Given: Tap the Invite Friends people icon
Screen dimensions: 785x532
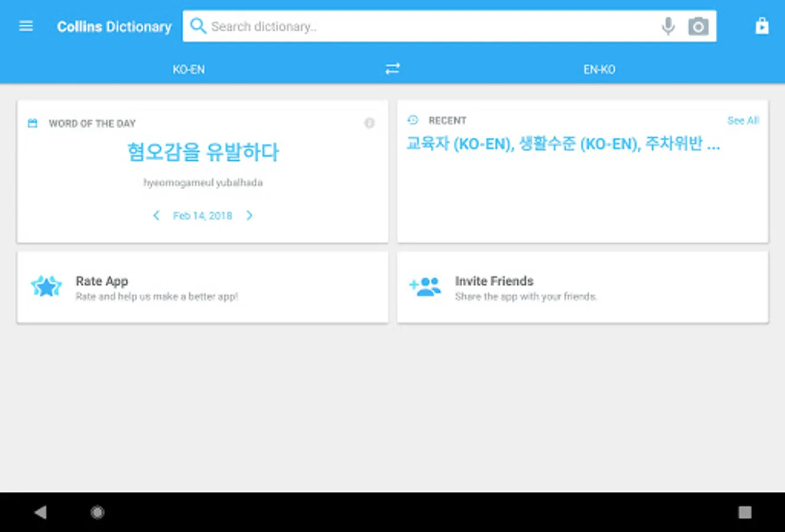Looking at the screenshot, I should pos(425,286).
